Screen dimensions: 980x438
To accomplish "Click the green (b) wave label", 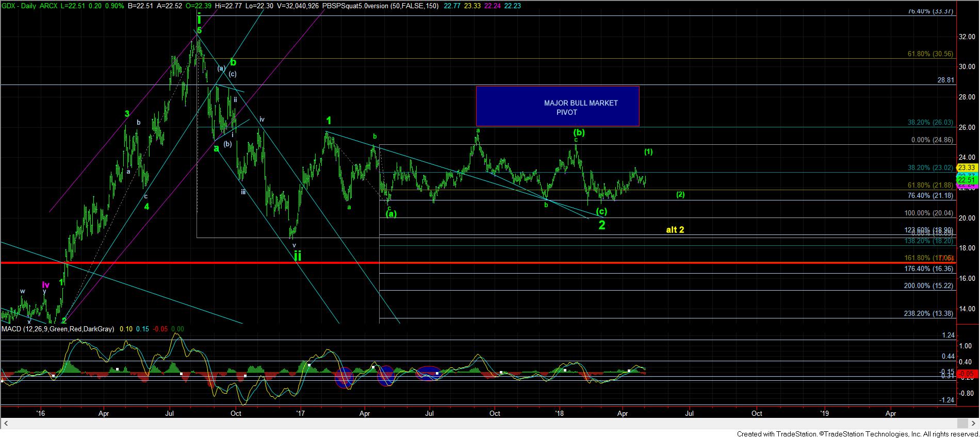I will point(579,132).
